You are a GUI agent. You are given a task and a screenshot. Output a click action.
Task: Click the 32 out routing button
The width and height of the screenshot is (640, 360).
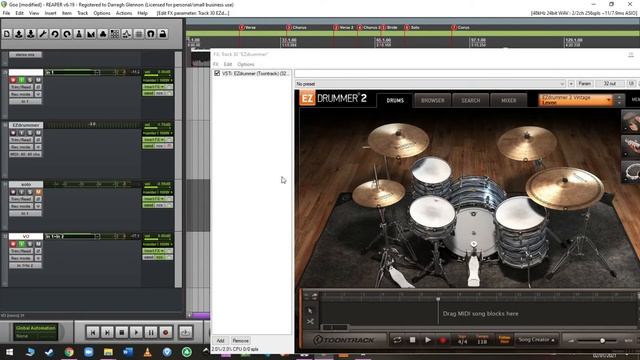pyautogui.click(x=609, y=84)
